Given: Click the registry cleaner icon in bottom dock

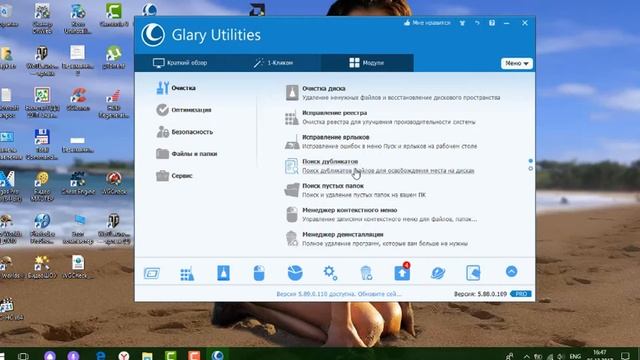Looking at the screenshot, I should tap(187, 273).
